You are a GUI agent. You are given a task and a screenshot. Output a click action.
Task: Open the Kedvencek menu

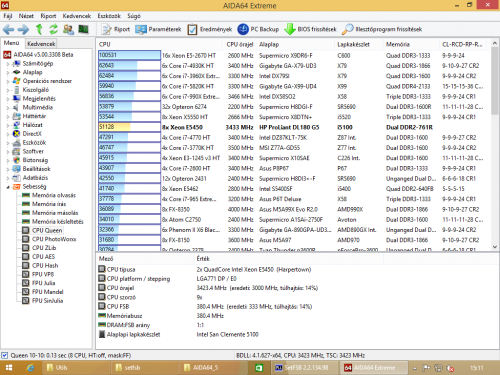[77, 16]
